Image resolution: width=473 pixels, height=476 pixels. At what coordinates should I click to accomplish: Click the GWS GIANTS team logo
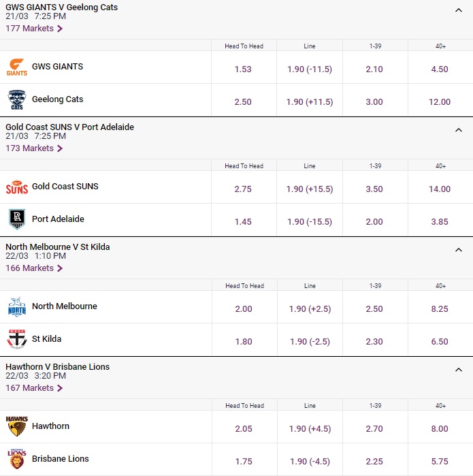[17, 67]
